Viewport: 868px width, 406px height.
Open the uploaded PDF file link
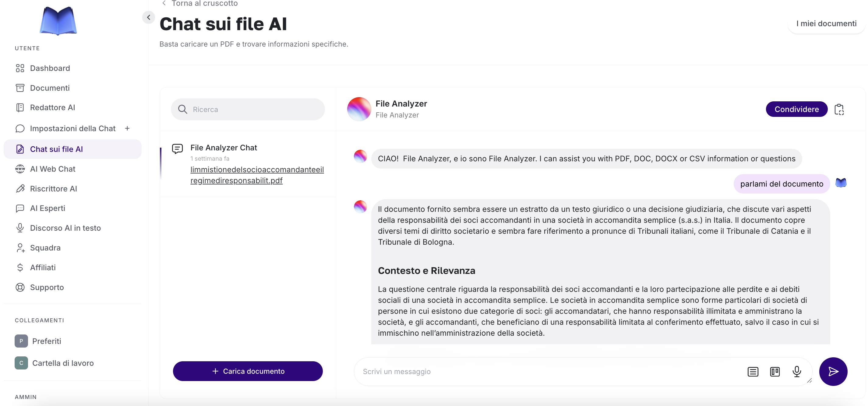coord(257,175)
